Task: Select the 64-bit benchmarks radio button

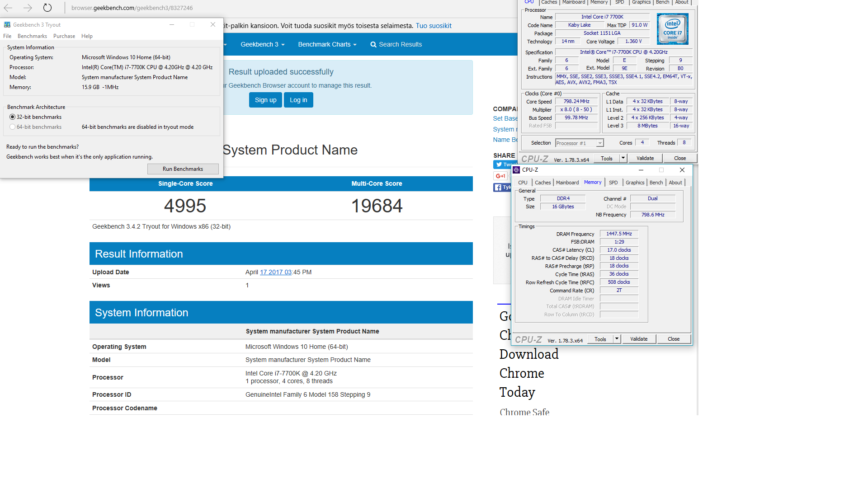Action: pyautogui.click(x=12, y=127)
